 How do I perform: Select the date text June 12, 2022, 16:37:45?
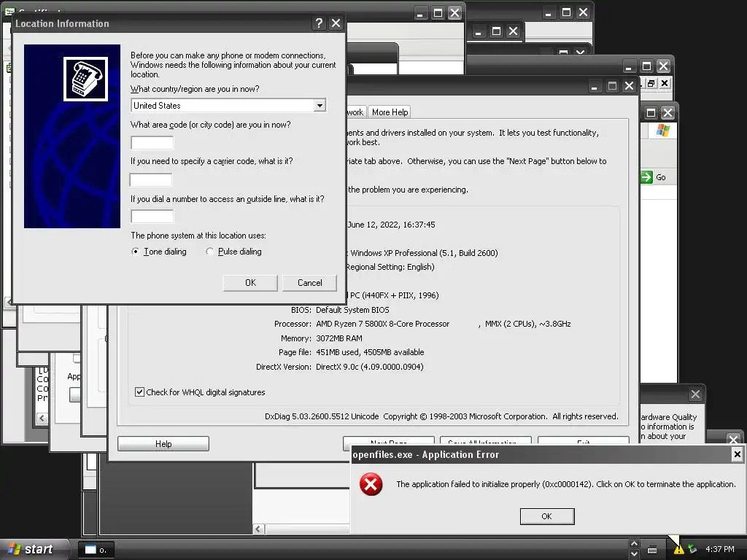pyautogui.click(x=391, y=225)
